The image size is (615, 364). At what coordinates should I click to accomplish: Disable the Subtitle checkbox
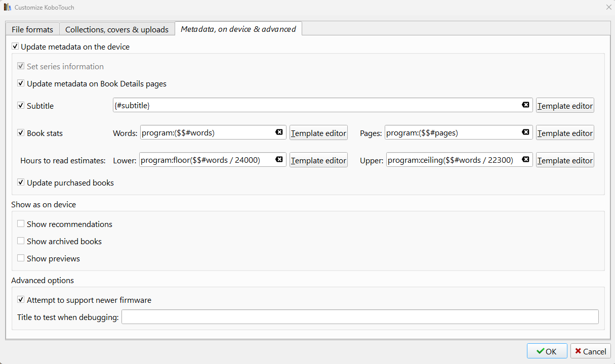pos(21,106)
